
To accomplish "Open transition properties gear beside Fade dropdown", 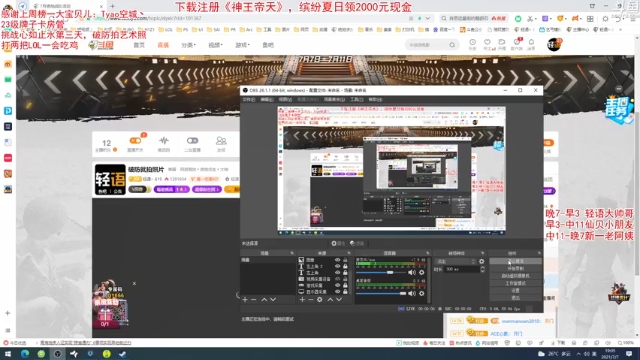I will pyautogui.click(x=482, y=261).
